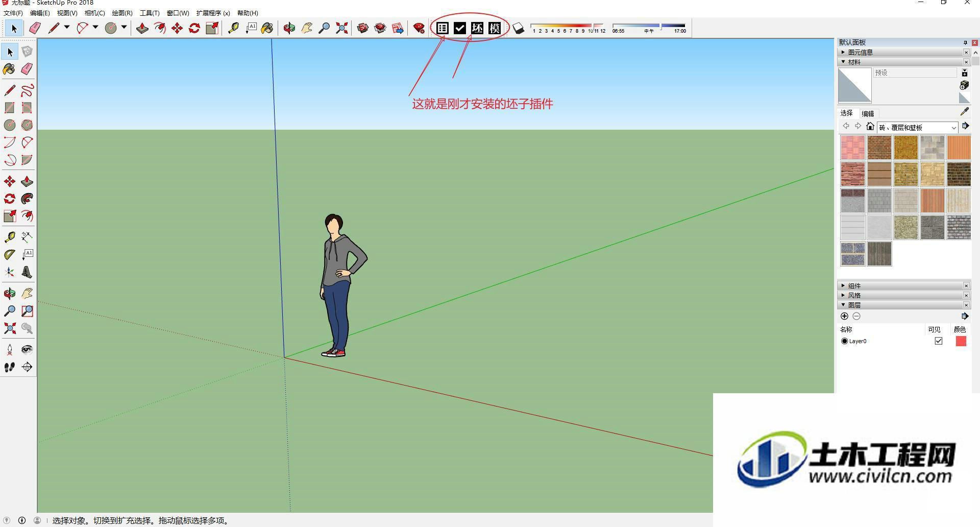The height and width of the screenshot is (527, 980).
Task: Select the Move tool in top toolbar
Action: pyautogui.click(x=177, y=28)
